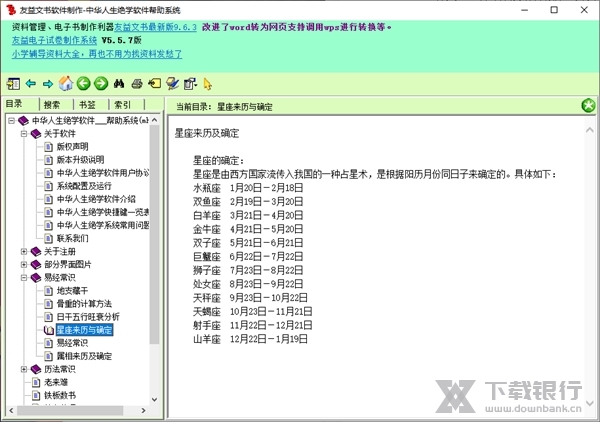Click the tree panel scroll up arrow
Screen dimensions: 600x422
coord(155,120)
